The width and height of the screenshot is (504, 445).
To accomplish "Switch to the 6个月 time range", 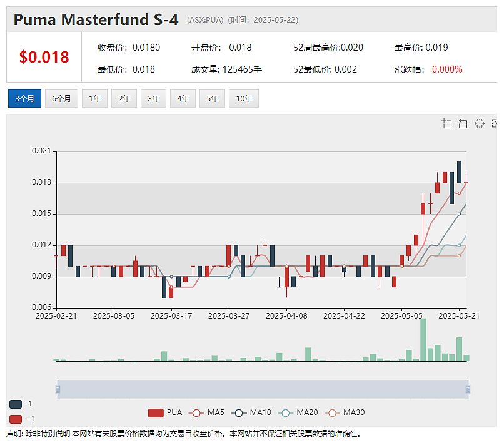I will click(61, 98).
